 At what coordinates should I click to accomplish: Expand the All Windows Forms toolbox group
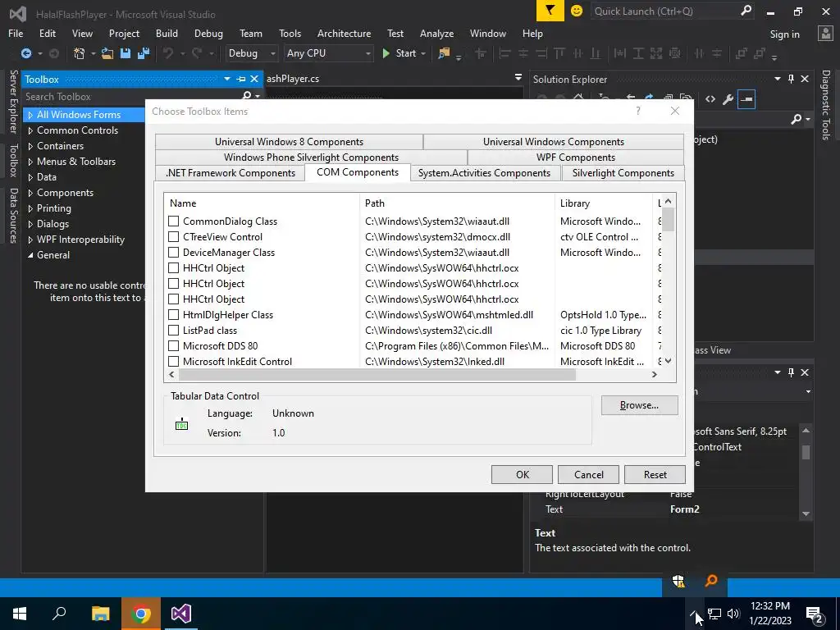click(30, 115)
